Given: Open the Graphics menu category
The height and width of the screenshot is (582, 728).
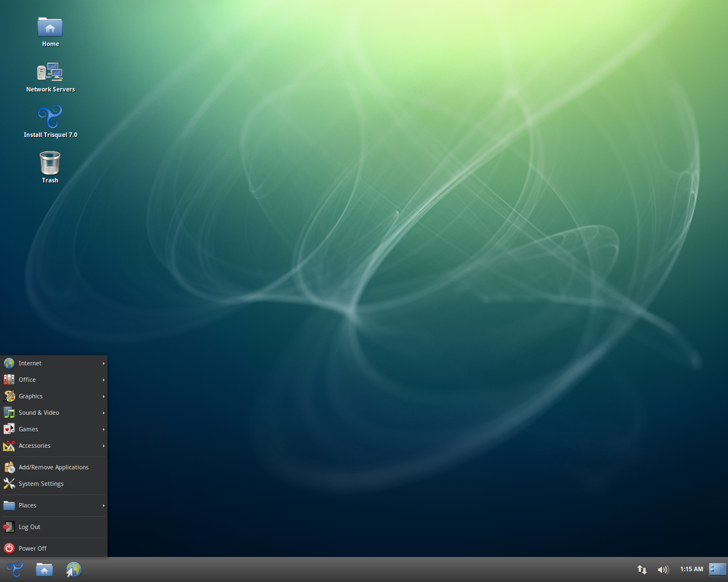Looking at the screenshot, I should click(54, 396).
